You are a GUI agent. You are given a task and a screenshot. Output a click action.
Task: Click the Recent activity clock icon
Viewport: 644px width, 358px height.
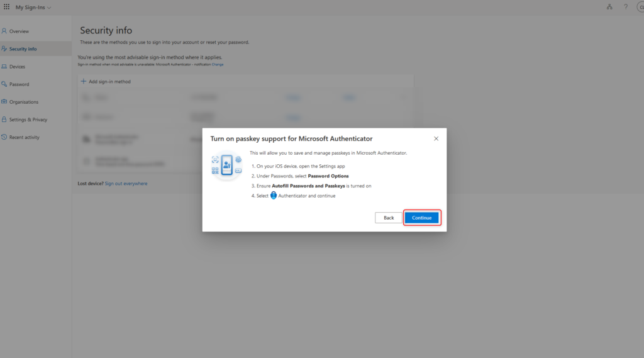pyautogui.click(x=4, y=137)
